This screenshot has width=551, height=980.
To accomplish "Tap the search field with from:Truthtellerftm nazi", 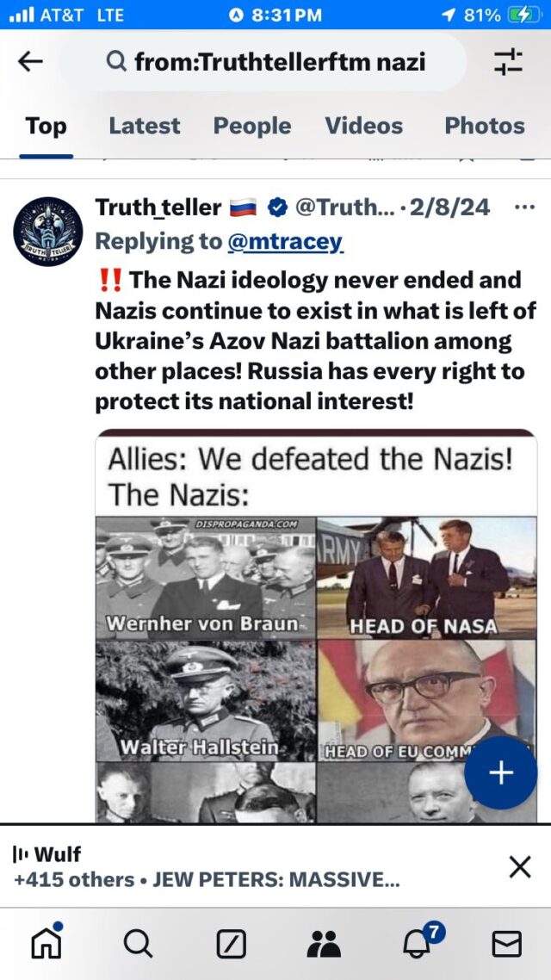I will click(x=263, y=62).
